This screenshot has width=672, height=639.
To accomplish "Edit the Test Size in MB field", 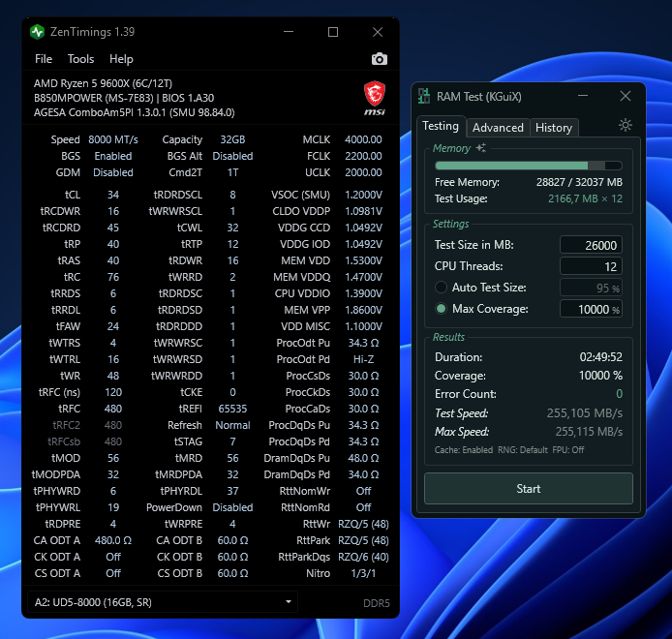I will click(591, 245).
